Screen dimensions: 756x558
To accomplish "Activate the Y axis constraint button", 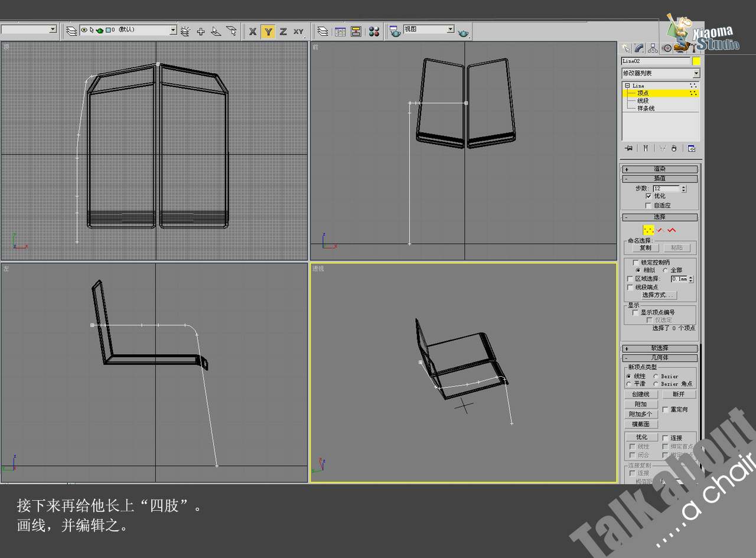I will [268, 31].
